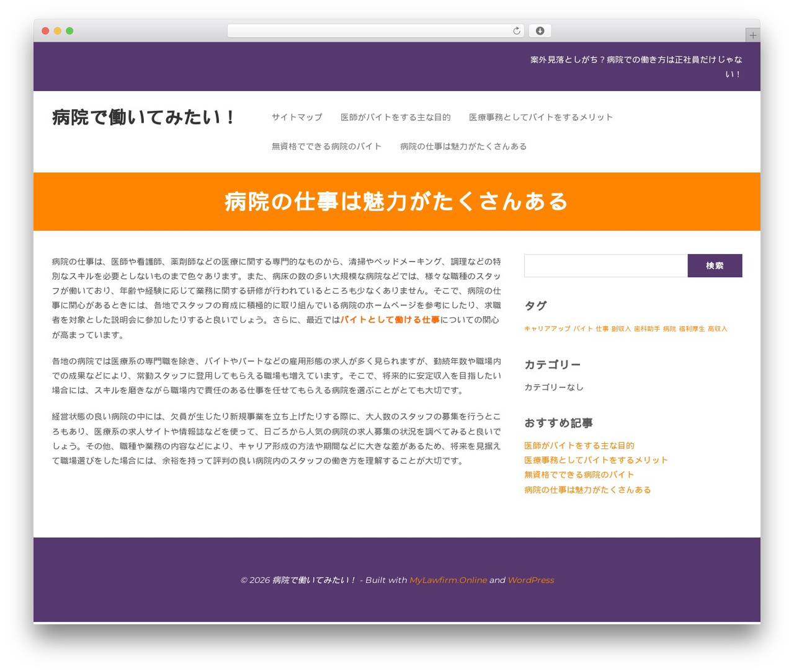794x672 pixels.
Task: Select the バイト tag
Action: [x=583, y=329]
